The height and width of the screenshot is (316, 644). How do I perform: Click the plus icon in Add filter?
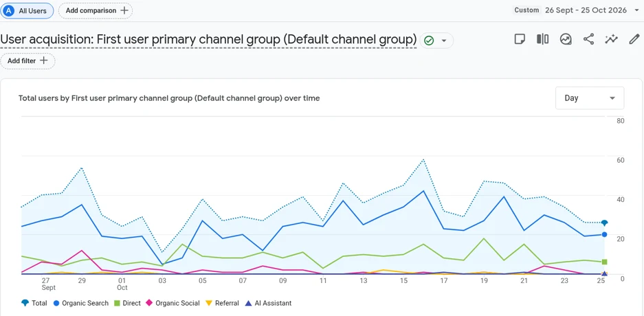pyautogui.click(x=43, y=60)
